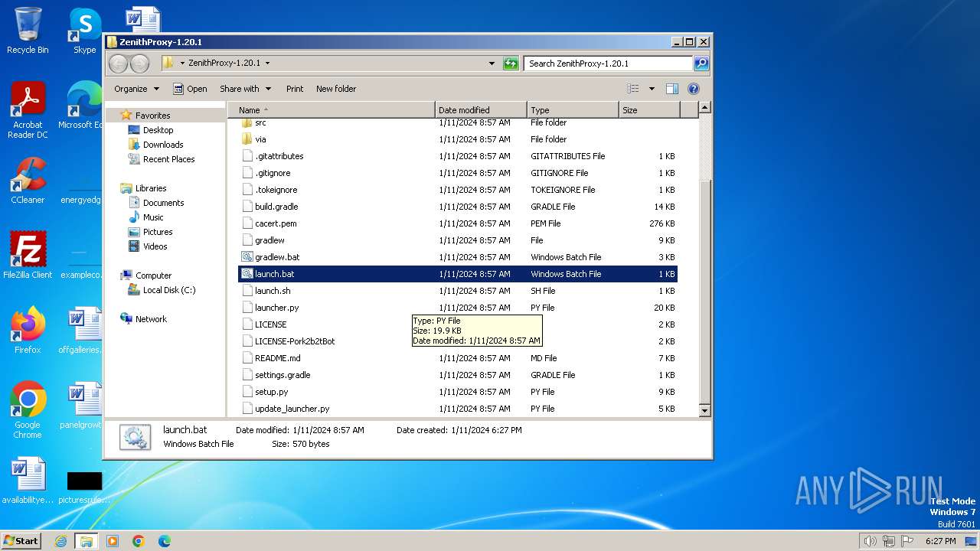The image size is (980, 551).
Task: Select the README.md file
Action: [x=458, y=358]
